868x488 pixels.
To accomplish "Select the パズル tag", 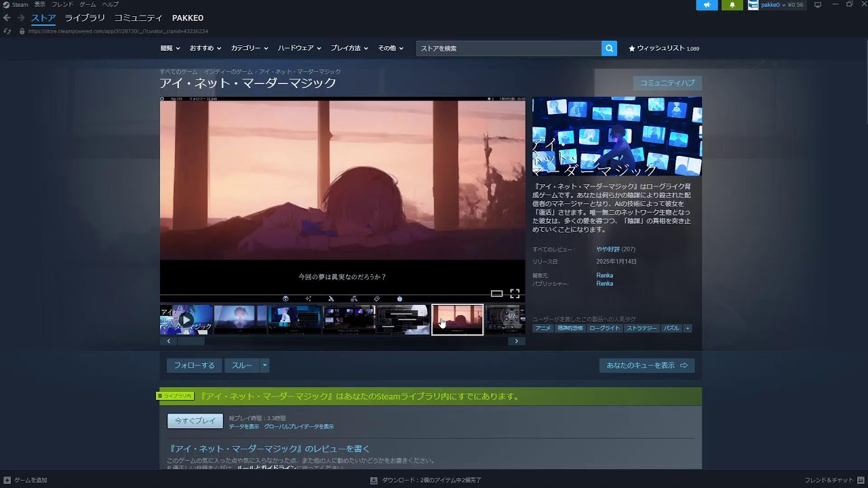I will tap(671, 328).
